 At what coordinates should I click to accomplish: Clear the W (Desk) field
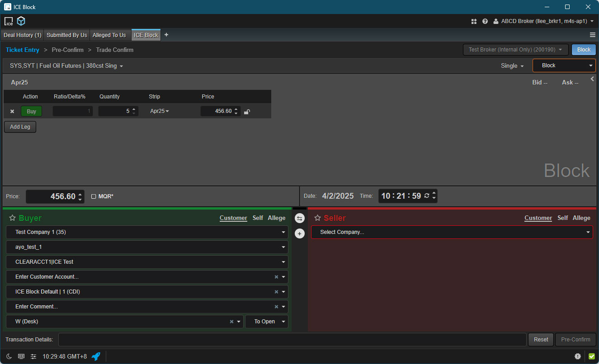[231, 322]
